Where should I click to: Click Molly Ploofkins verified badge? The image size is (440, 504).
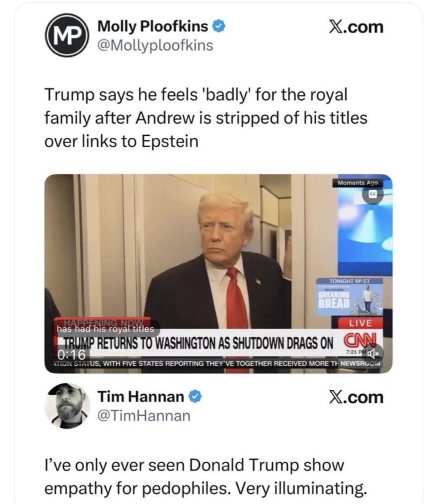219,26
